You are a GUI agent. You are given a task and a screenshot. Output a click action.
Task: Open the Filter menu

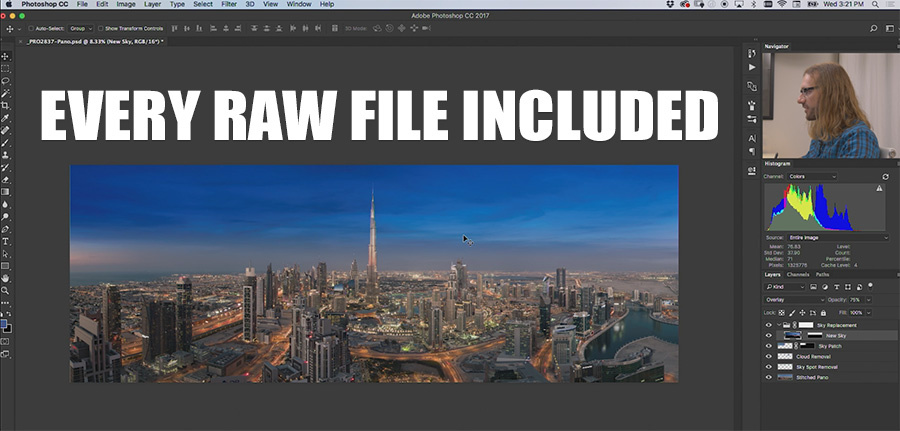(x=228, y=4)
